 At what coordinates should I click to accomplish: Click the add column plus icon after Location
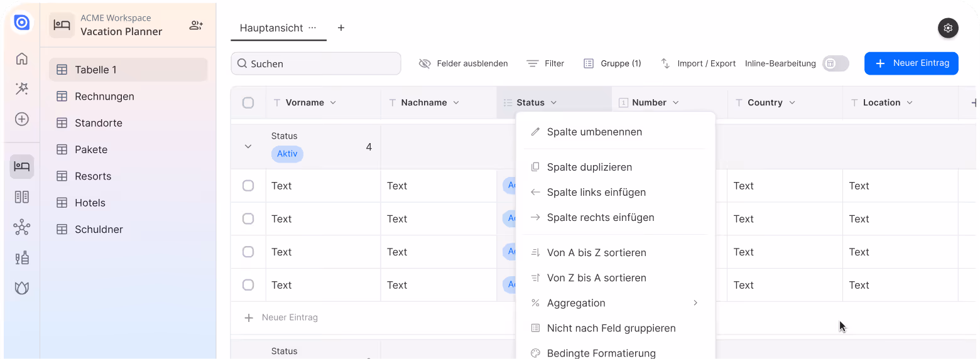[x=974, y=103]
